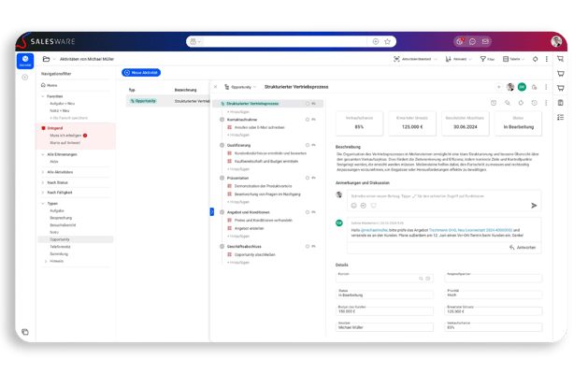
Task: Open the three-dot menu in list toolbar
Action: [546, 59]
